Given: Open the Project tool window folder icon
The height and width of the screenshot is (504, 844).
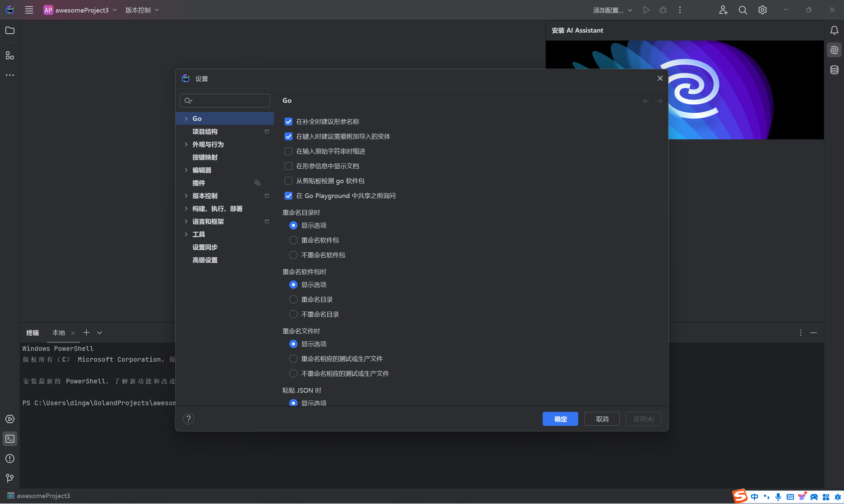Looking at the screenshot, I should pyautogui.click(x=10, y=31).
